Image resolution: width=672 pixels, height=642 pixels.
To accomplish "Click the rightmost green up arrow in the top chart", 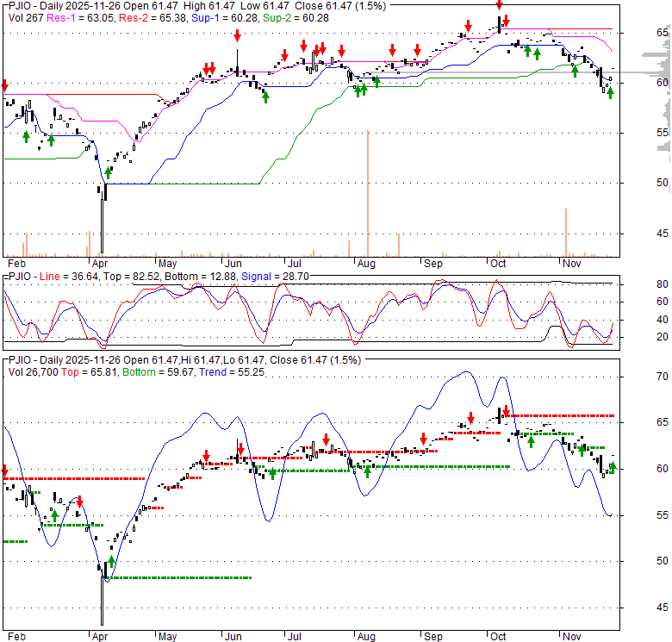I will [x=610, y=93].
